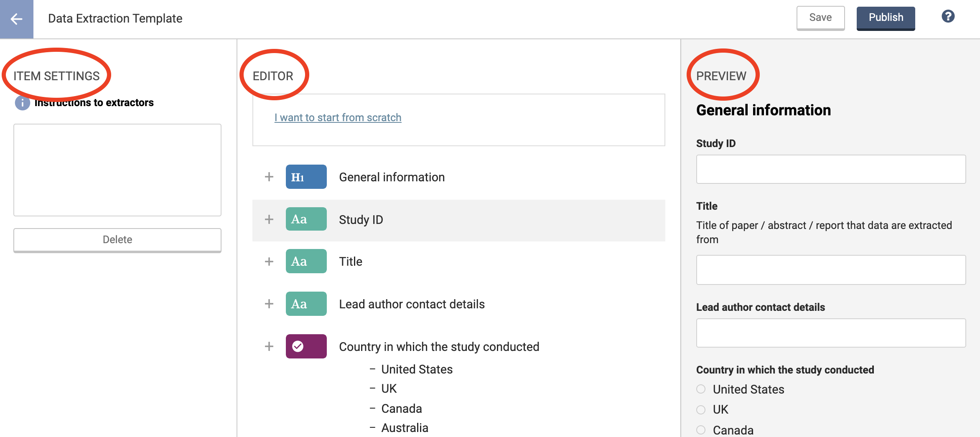This screenshot has height=437, width=980.
Task: Click the plus beside Country in which study conducted
Action: (x=269, y=347)
